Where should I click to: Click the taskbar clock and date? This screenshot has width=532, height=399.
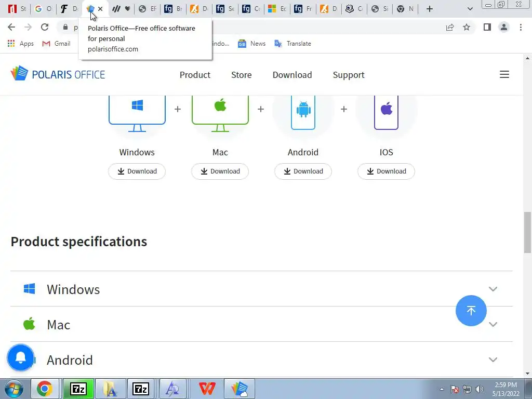pyautogui.click(x=506, y=389)
